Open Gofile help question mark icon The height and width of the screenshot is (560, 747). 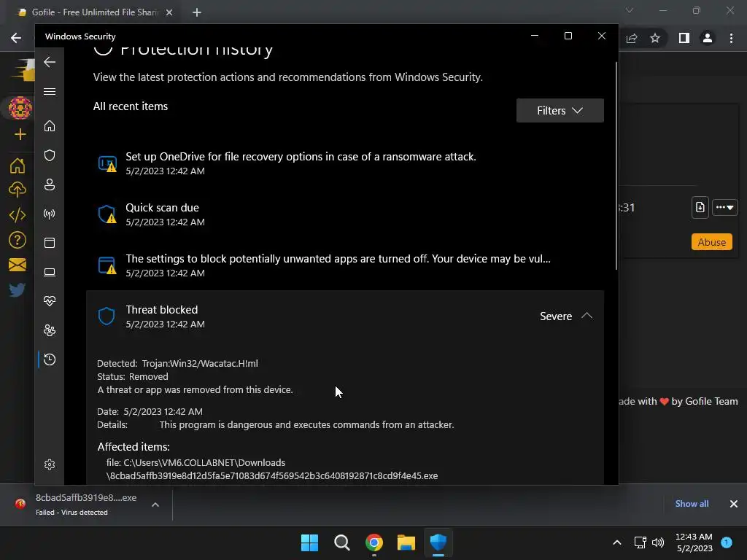(18, 240)
